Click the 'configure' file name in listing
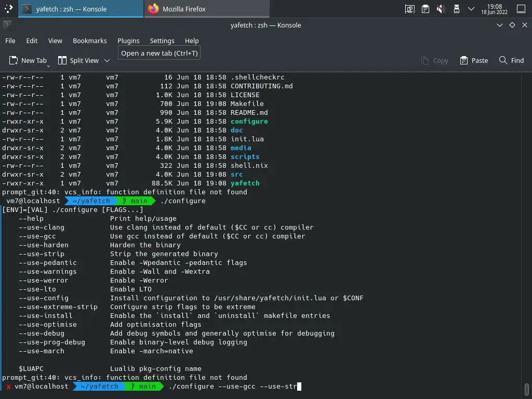 249,122
